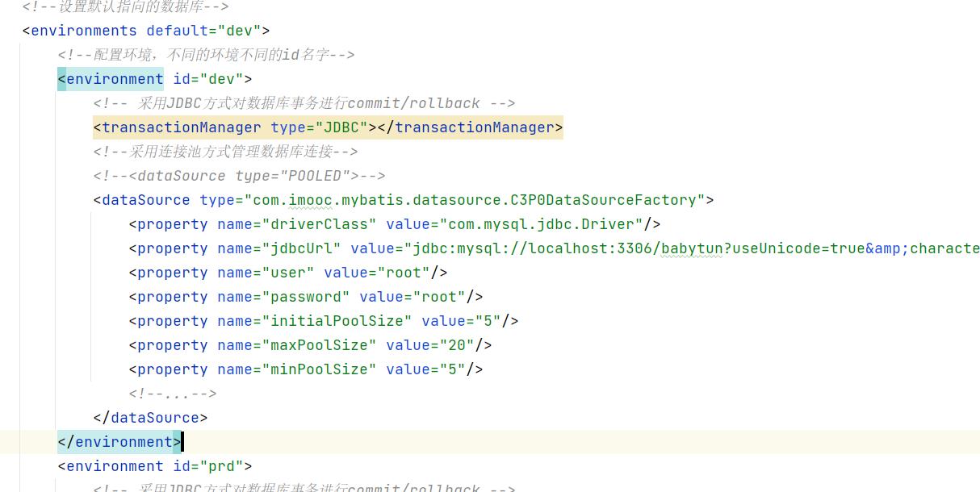Click the opening transactionManager tag name
This screenshot has width=980, height=492.
pos(181,127)
